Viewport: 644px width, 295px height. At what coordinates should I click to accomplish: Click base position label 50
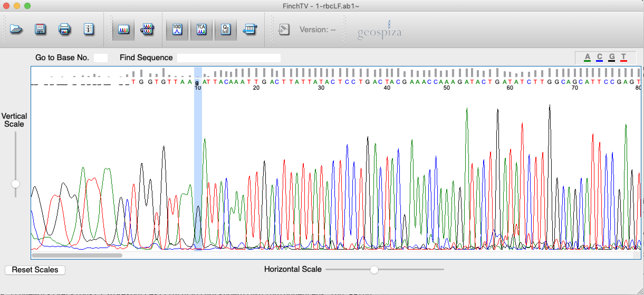click(446, 88)
